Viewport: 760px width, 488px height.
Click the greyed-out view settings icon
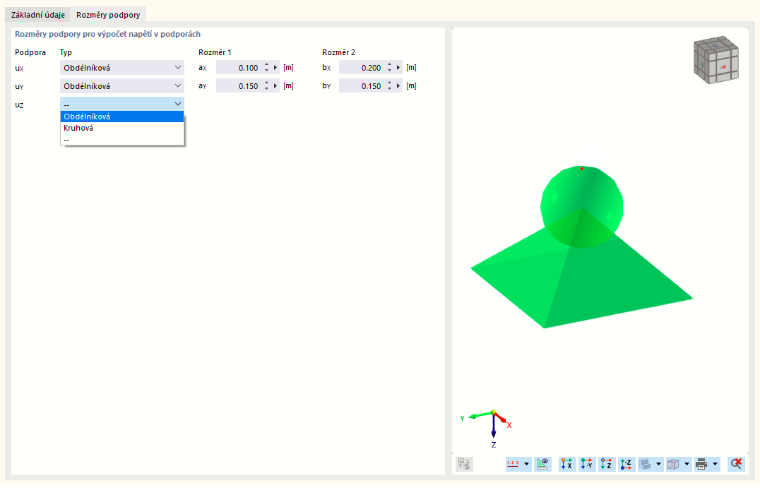pyautogui.click(x=464, y=464)
